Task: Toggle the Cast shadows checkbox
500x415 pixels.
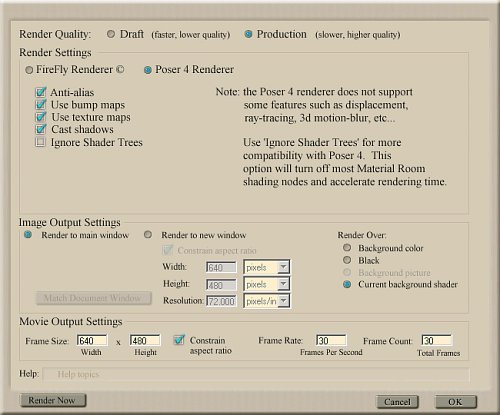Action: tap(40, 129)
